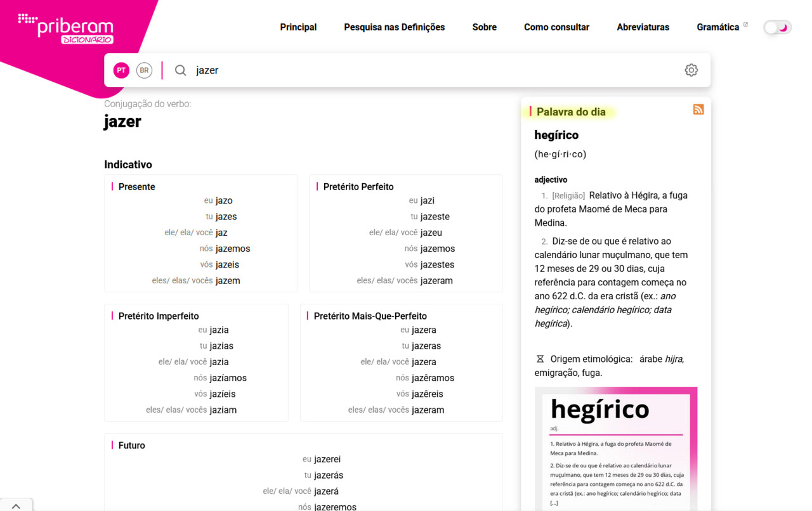Click the Como consultar link
Image resolution: width=812 pixels, height=511 pixels.
coord(556,27)
